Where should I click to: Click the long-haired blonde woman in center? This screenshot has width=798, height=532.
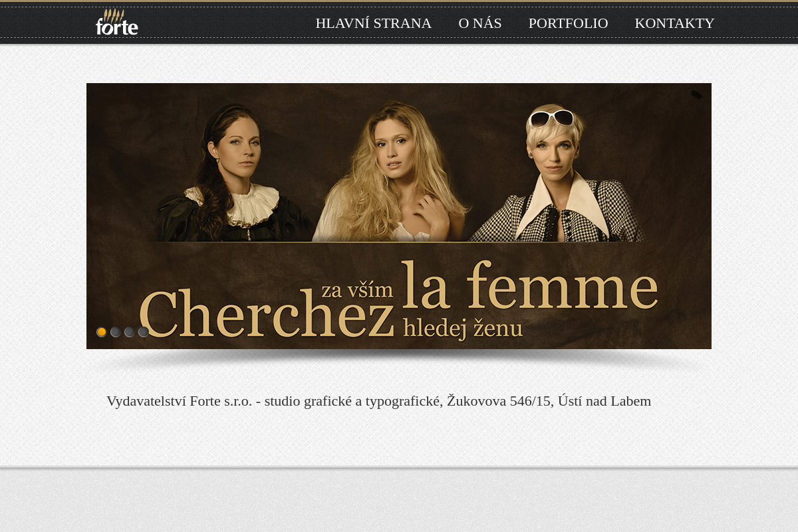click(x=392, y=173)
